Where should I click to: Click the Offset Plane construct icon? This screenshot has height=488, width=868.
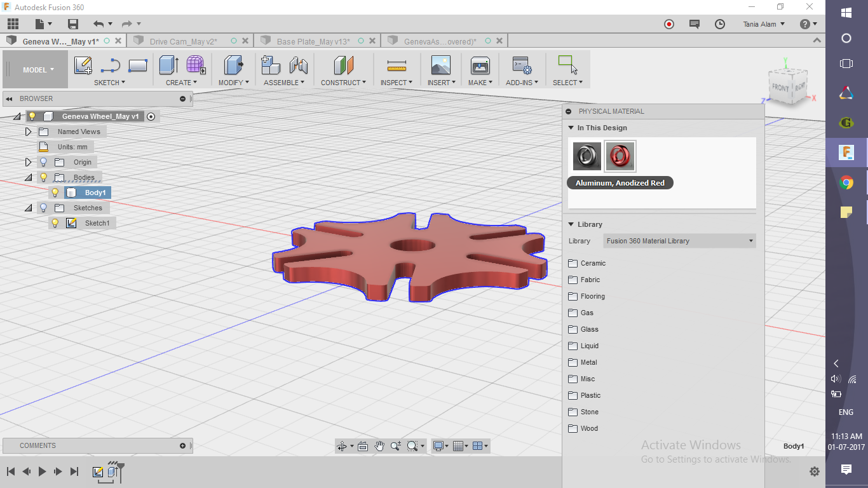point(344,65)
